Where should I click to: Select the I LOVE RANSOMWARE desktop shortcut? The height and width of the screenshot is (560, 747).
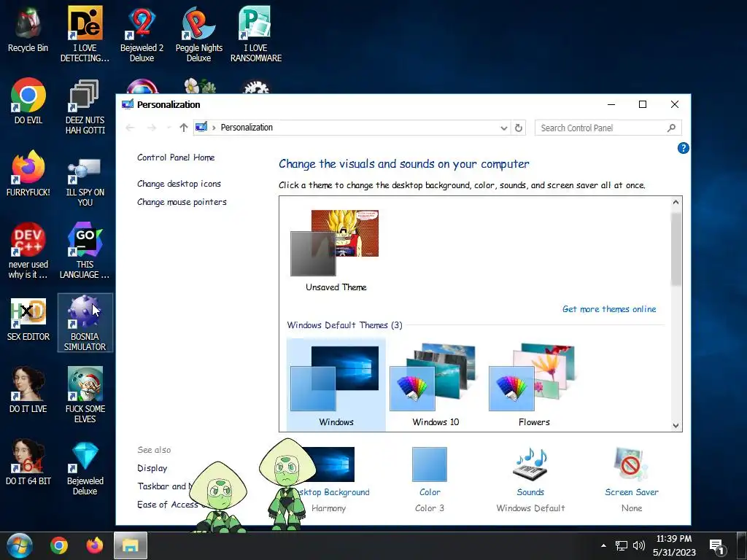pos(256,34)
